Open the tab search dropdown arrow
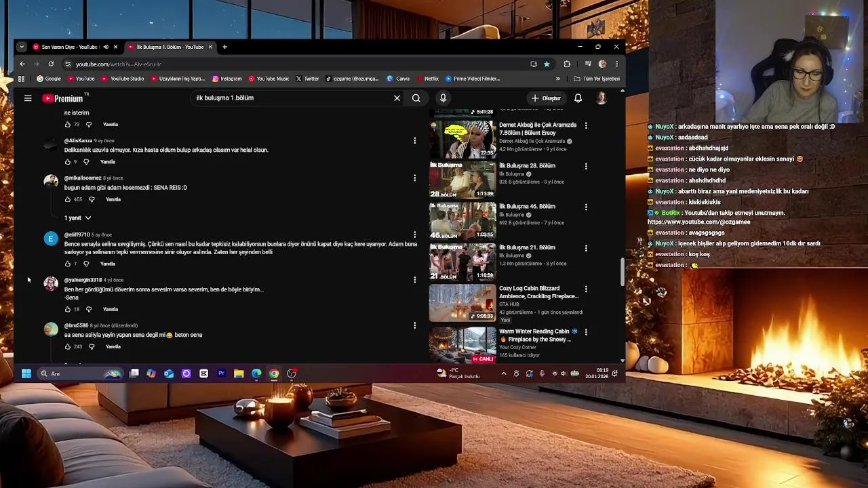The width and height of the screenshot is (868, 488). 22,47
